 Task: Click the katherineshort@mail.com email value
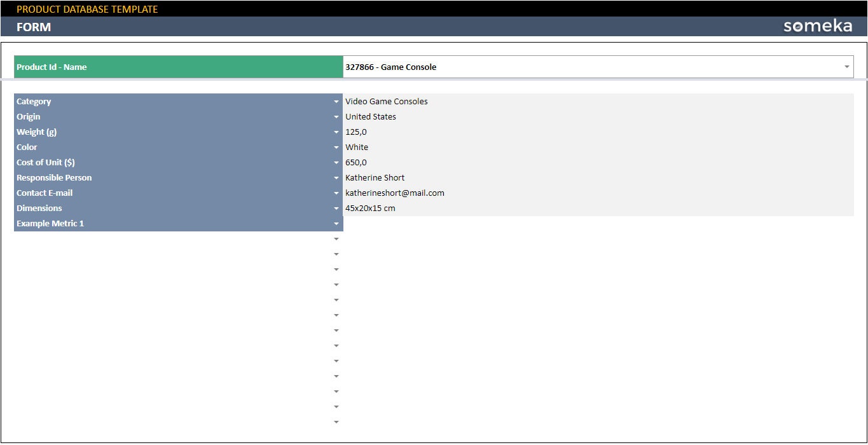[394, 193]
